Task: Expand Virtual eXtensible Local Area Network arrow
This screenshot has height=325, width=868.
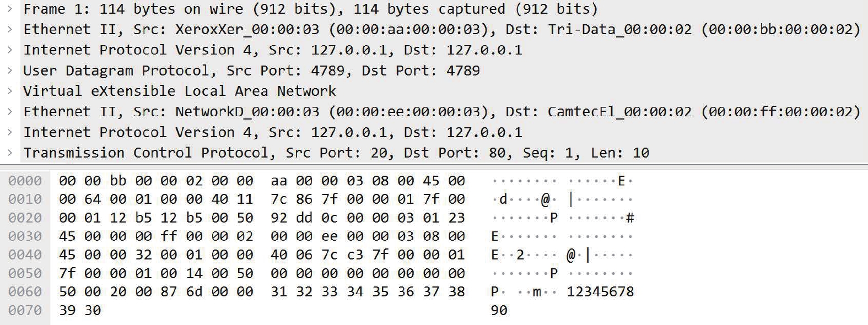Action: click(10, 91)
